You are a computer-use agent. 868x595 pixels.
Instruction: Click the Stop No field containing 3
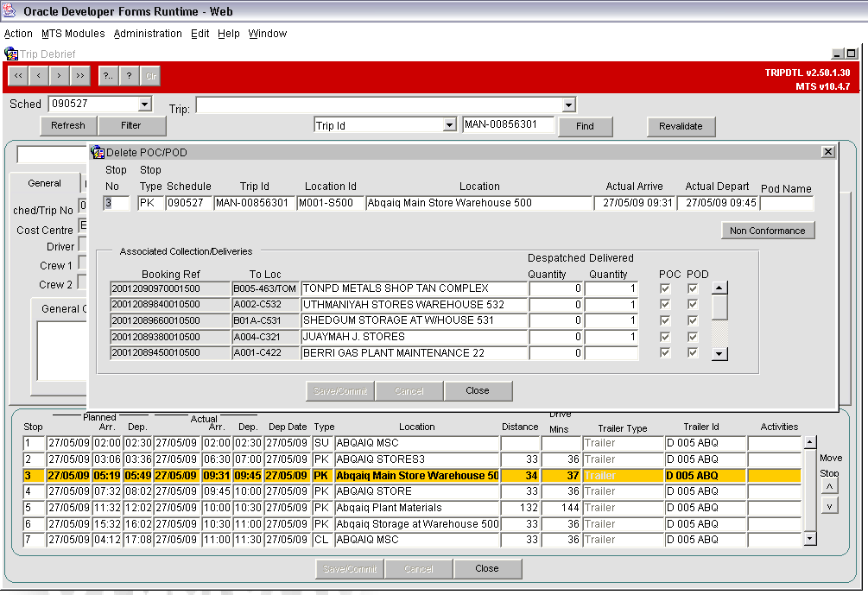coord(117,203)
